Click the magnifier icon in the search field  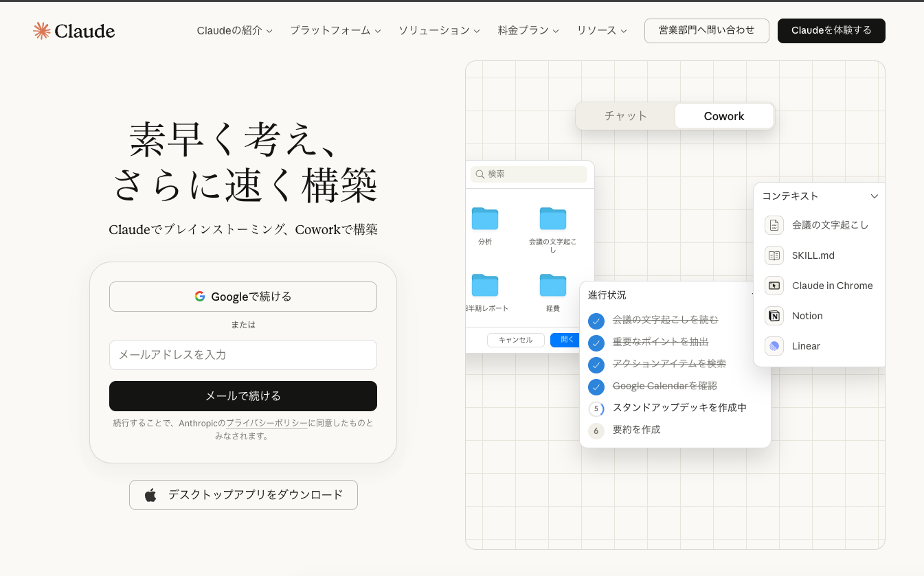click(480, 174)
